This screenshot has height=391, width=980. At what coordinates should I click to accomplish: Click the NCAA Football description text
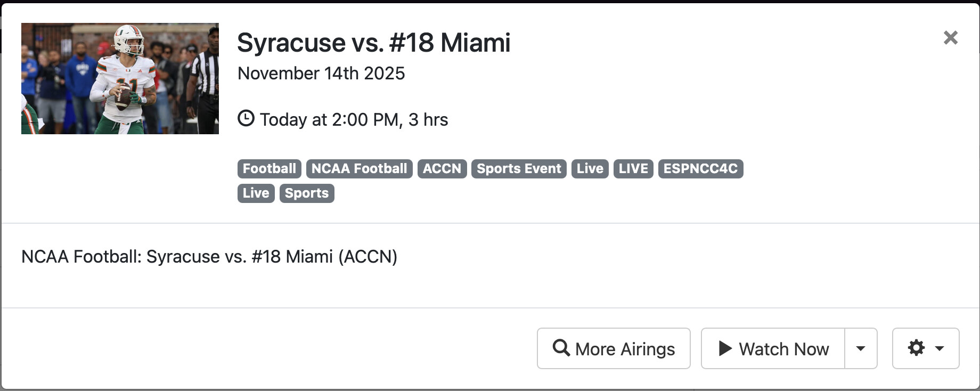(x=209, y=257)
